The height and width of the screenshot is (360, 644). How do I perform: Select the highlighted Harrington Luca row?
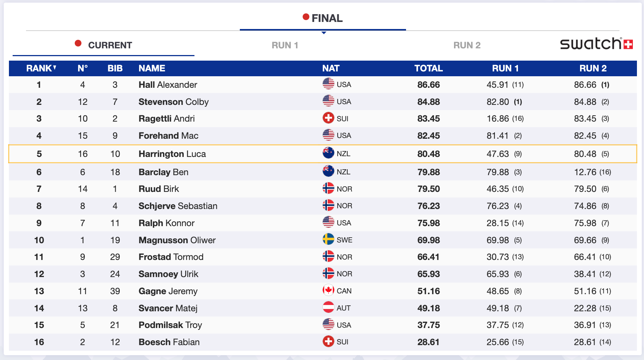[x=260, y=154]
